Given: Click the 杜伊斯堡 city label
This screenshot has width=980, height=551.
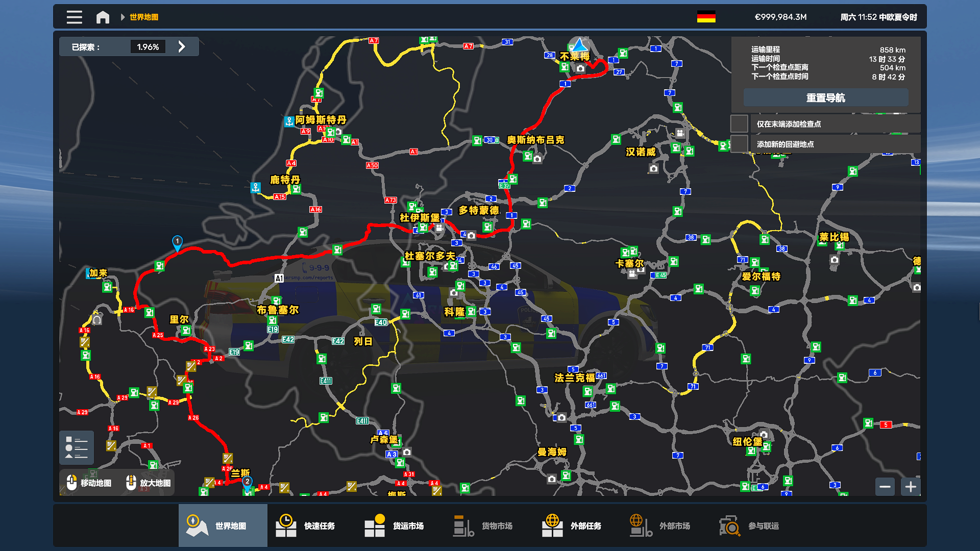Looking at the screenshot, I should pos(420,218).
